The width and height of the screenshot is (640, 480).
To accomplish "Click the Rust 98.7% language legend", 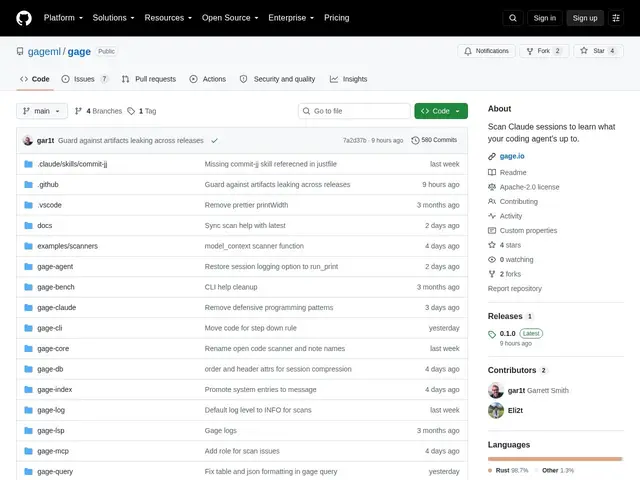I will pos(508,471).
